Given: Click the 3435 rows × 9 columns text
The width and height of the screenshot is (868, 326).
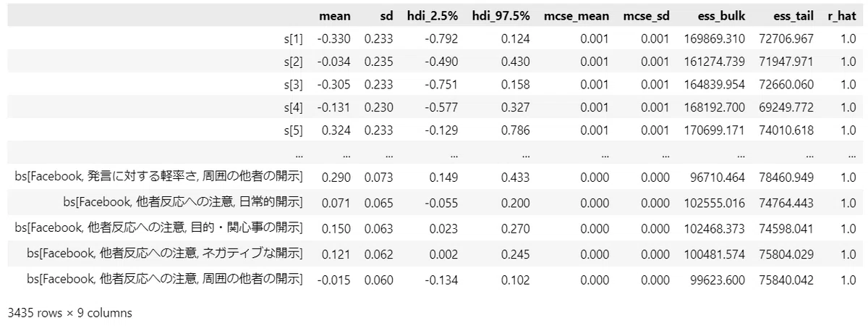Looking at the screenshot, I should [69, 314].
